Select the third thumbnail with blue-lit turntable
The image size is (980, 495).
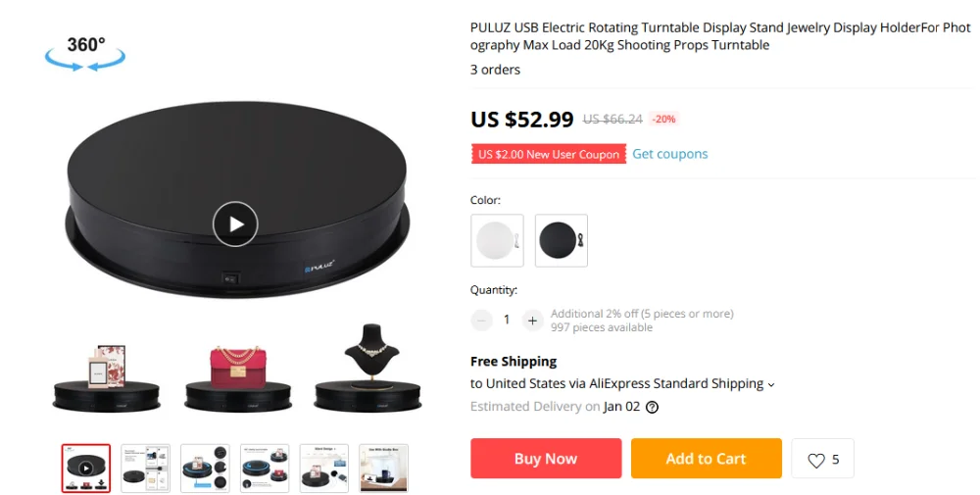tap(205, 469)
